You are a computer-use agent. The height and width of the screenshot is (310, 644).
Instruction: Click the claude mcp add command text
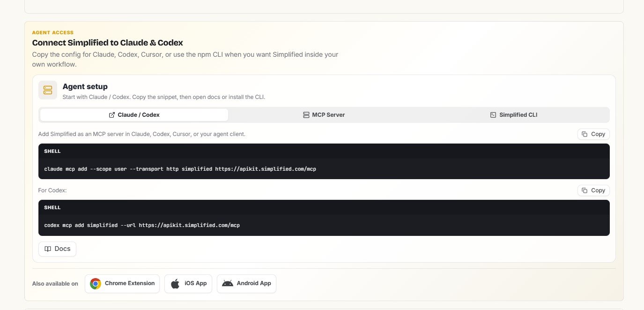pos(180,169)
